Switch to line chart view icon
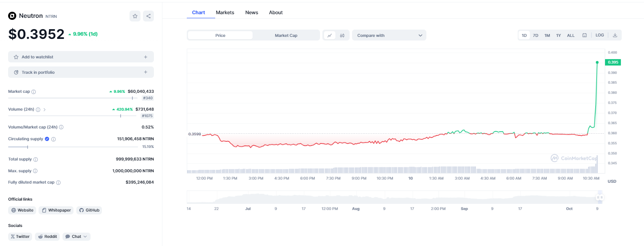Image resolution: width=644 pixels, height=246 pixels. (330, 36)
